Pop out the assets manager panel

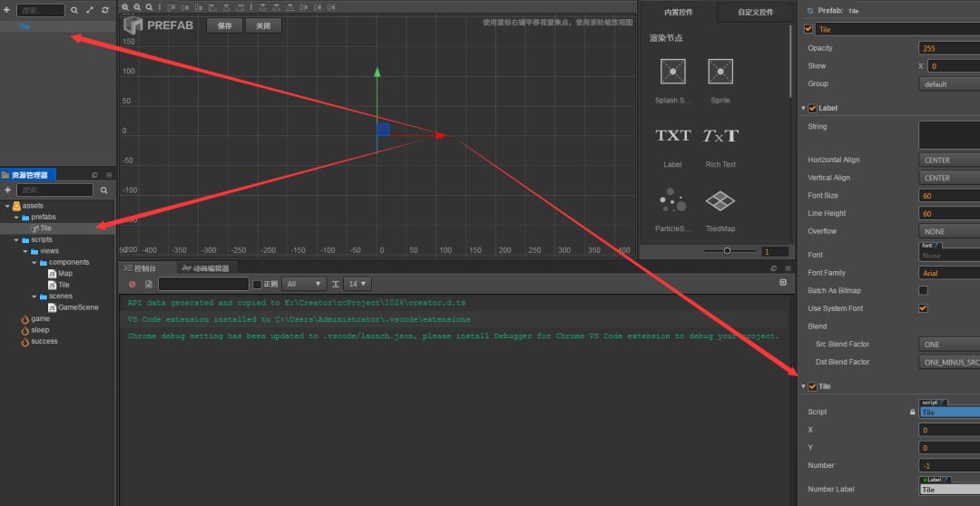pyautogui.click(x=95, y=175)
